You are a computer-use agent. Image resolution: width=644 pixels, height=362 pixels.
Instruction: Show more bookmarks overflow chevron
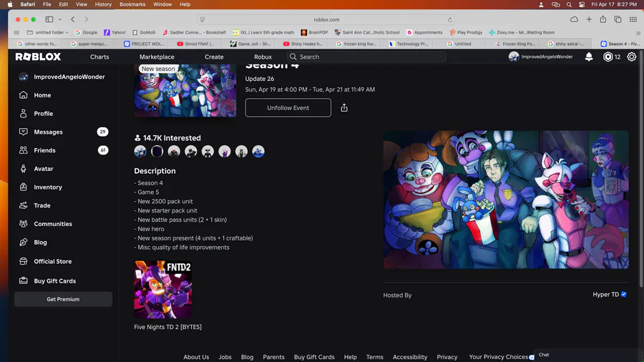pyautogui.click(x=638, y=33)
